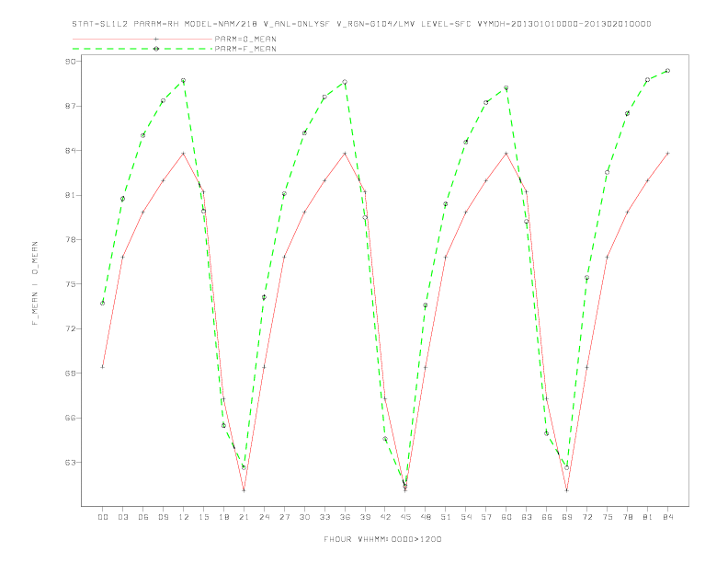This screenshot has width=728, height=563.
Task: Click the red O_MEAN plus marker at hour 69
Action: pyautogui.click(x=567, y=490)
